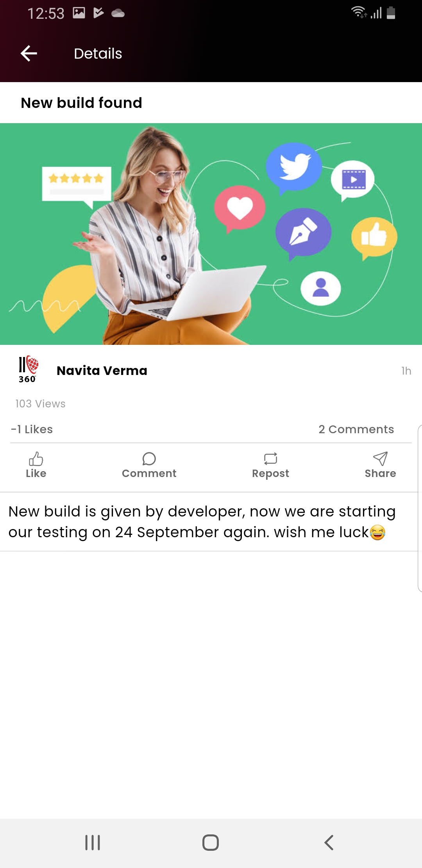Open Navita Verma's 360 profile avatar

(28, 369)
